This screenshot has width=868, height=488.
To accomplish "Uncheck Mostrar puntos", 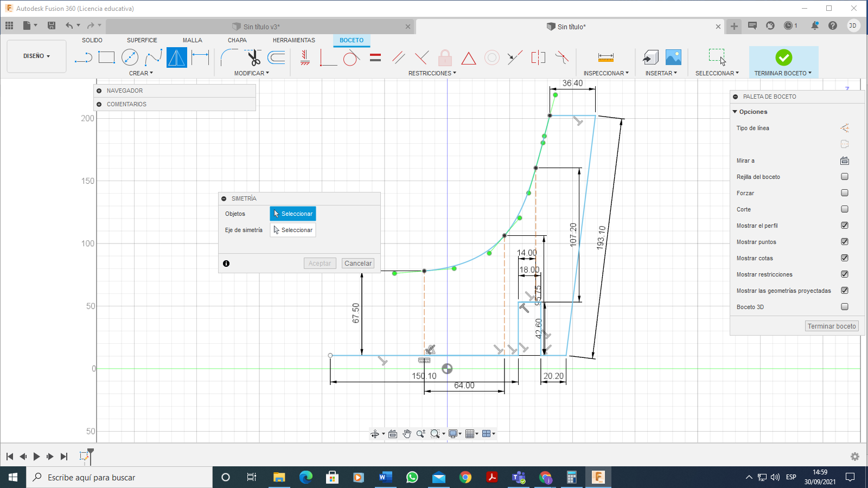I will [x=845, y=242].
